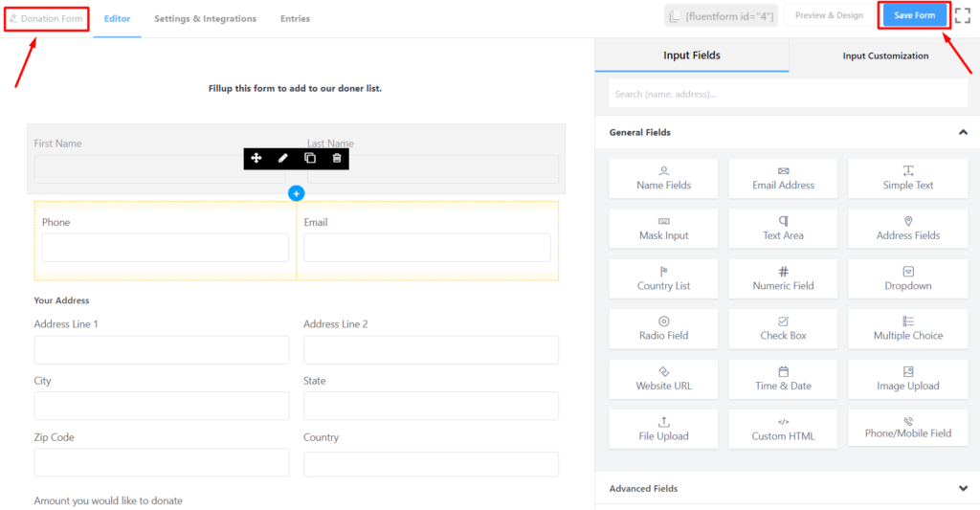980x510 pixels.
Task: Add an Image Upload field
Action: tap(907, 379)
